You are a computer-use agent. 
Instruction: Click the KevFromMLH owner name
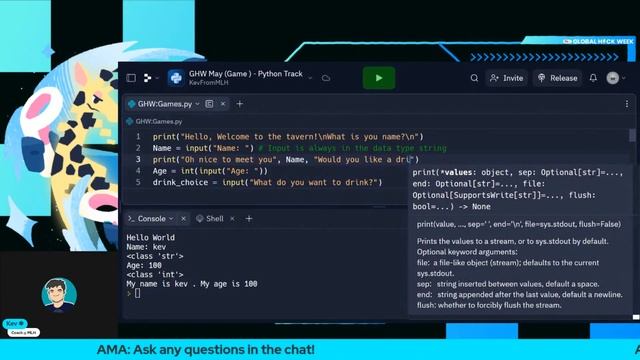tap(209, 83)
